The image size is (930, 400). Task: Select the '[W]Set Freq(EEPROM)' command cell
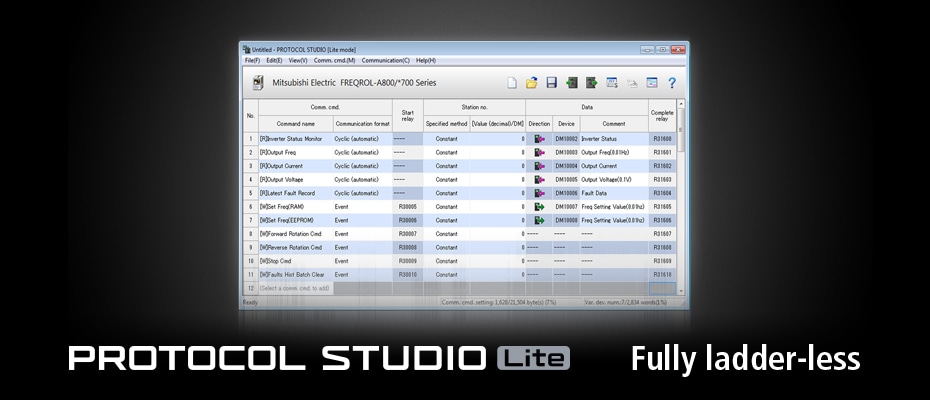pos(295,220)
